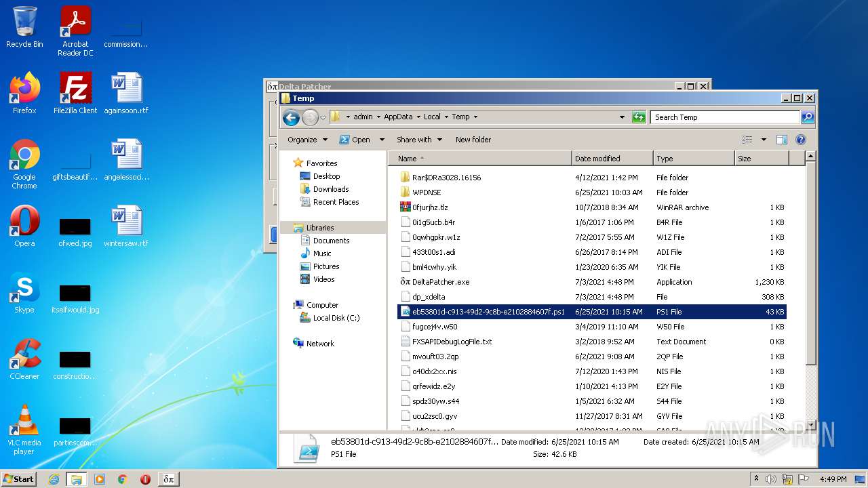Click the Temp breadcrumb segment
The height and width of the screenshot is (488, 868).
click(460, 117)
